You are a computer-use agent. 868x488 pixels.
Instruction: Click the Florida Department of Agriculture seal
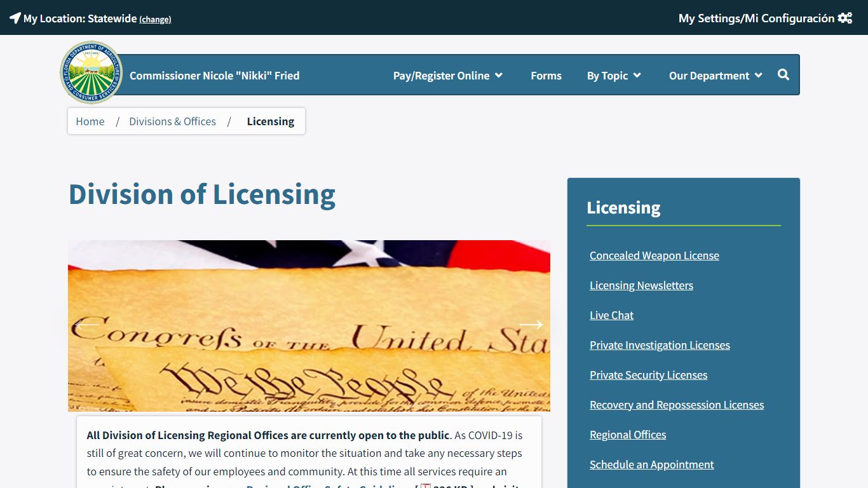(x=92, y=72)
